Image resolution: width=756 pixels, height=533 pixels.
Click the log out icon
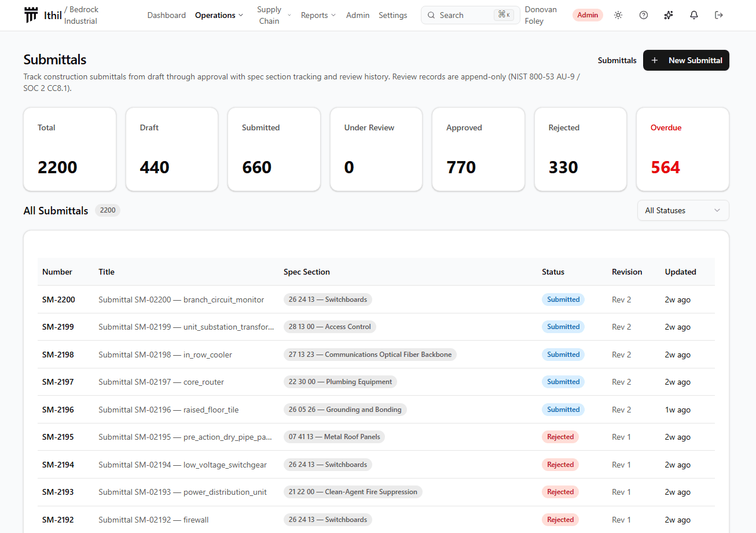pos(719,15)
